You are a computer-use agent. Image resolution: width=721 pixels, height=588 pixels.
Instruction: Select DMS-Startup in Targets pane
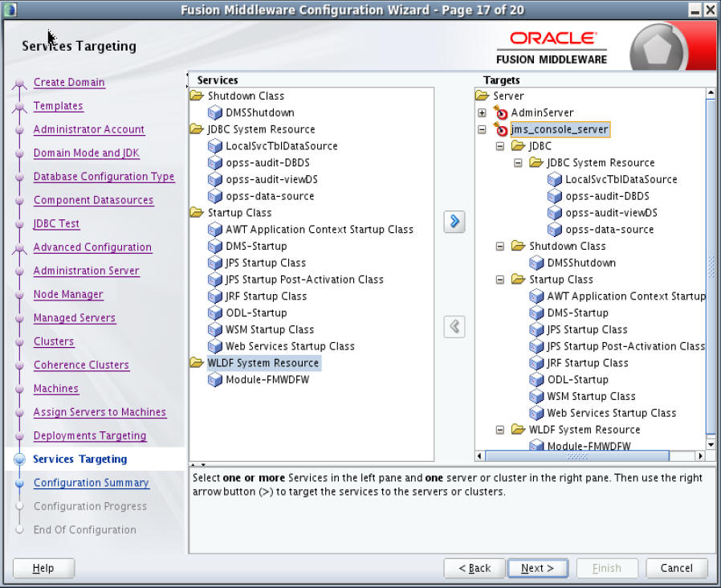(577, 312)
